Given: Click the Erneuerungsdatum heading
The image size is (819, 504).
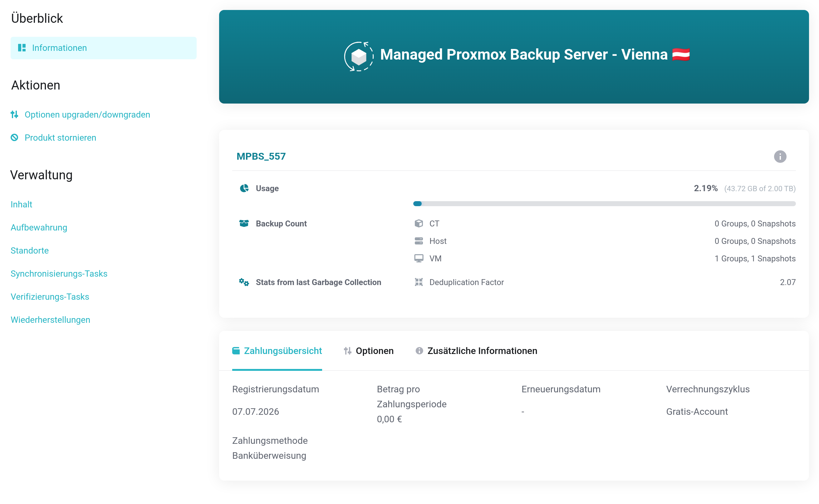Looking at the screenshot, I should 561,389.
